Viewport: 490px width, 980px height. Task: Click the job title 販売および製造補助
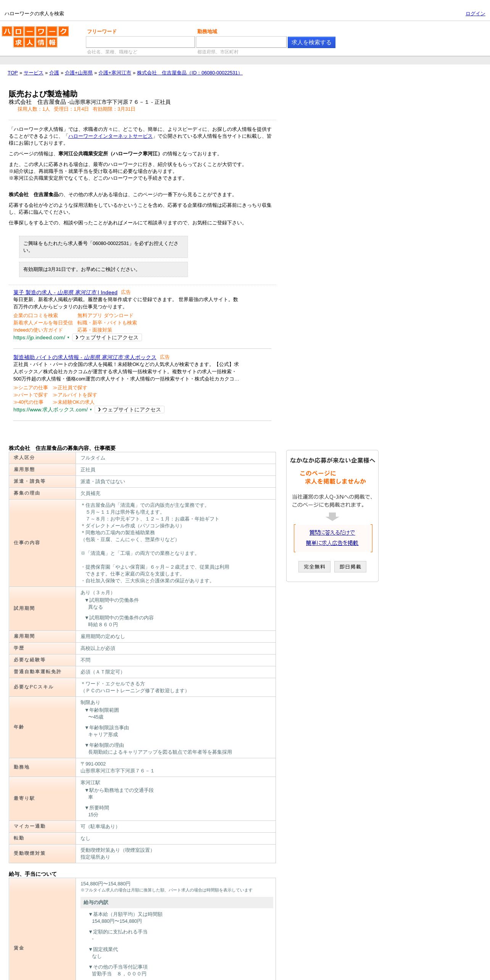43,94
